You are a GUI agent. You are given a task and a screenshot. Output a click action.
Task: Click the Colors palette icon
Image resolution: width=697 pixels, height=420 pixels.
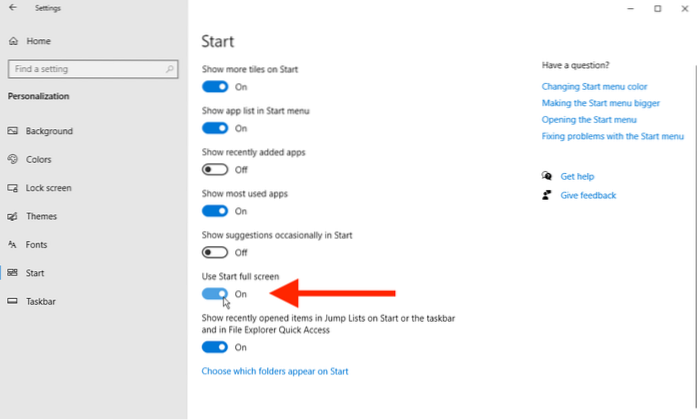coord(12,159)
